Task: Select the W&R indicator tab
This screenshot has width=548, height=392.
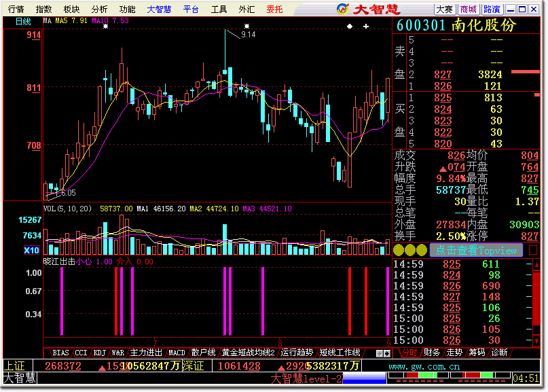Action: coord(118,353)
